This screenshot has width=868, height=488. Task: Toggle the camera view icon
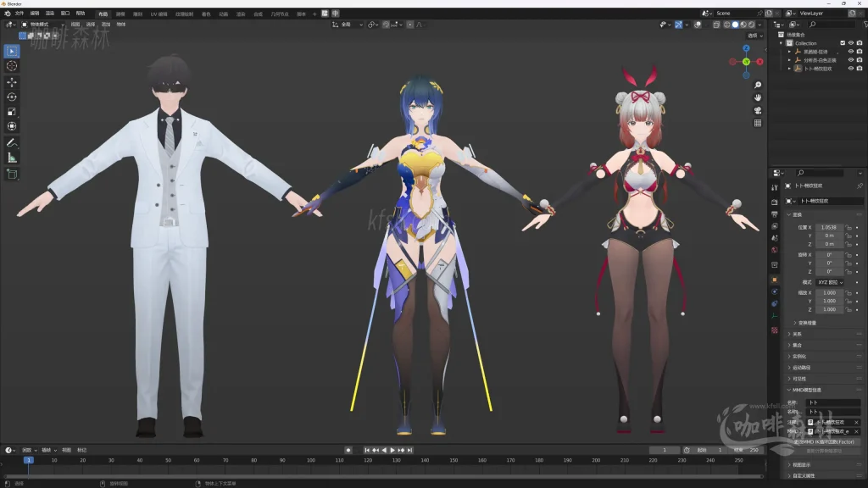(x=757, y=110)
